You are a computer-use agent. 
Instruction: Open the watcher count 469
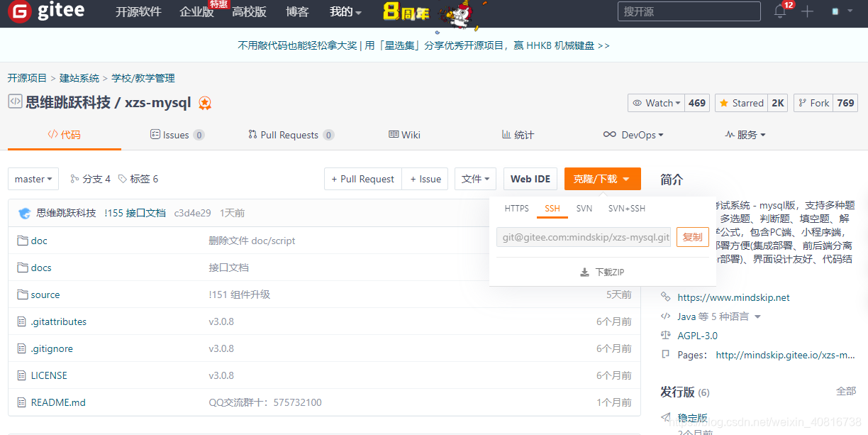point(697,103)
